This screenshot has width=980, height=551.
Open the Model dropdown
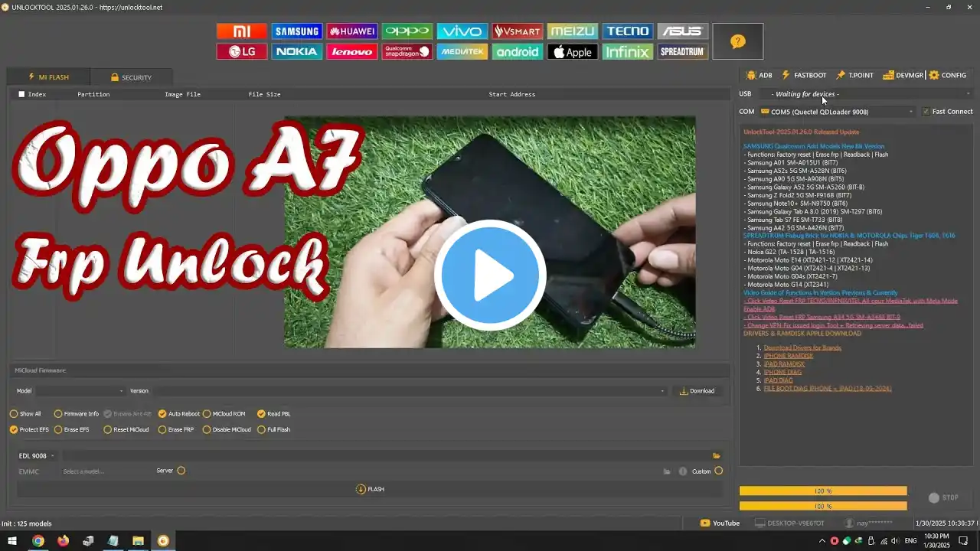pyautogui.click(x=80, y=391)
